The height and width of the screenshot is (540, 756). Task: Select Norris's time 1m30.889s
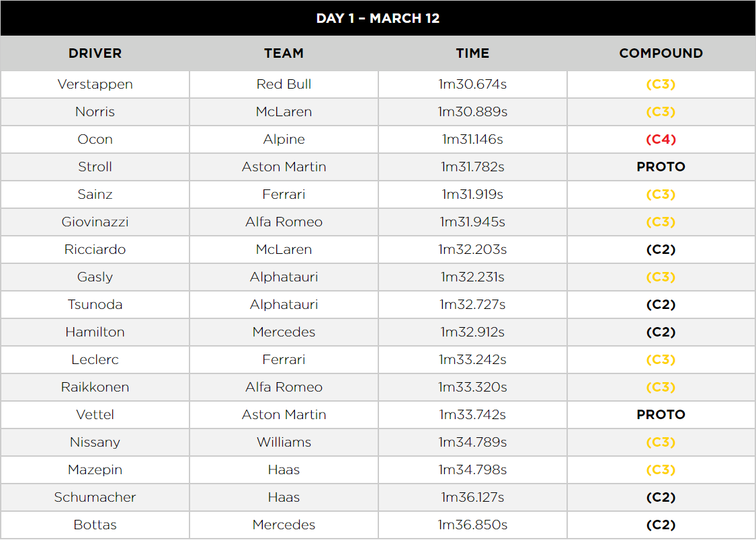point(472,111)
